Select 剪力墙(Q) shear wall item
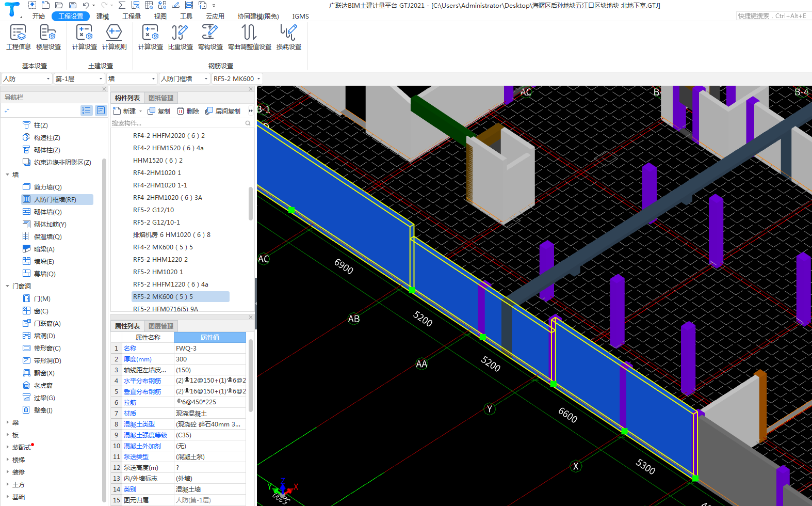Screen dimensions: 812x506 [47, 187]
